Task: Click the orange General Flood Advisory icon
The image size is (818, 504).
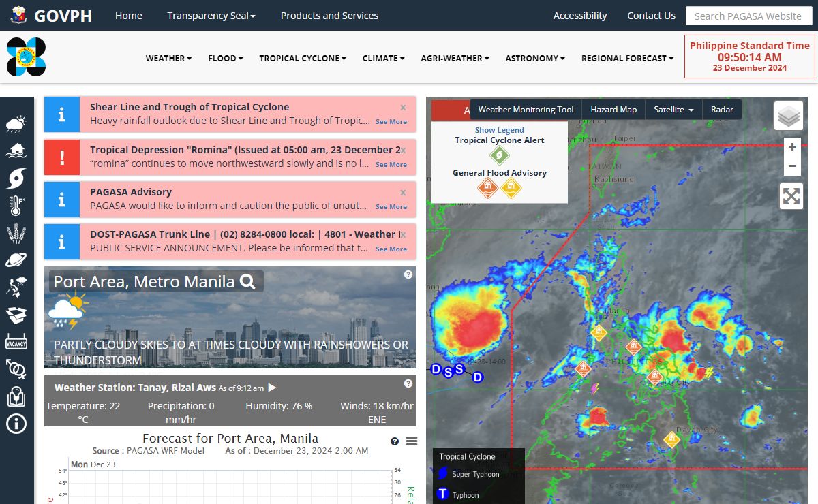Action: pos(488,188)
